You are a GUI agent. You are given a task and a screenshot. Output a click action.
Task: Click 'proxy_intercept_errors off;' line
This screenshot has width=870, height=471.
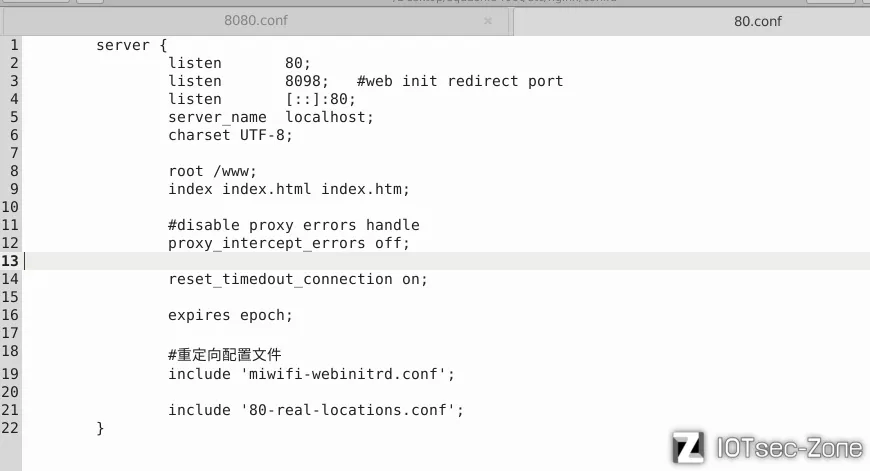[x=289, y=243]
